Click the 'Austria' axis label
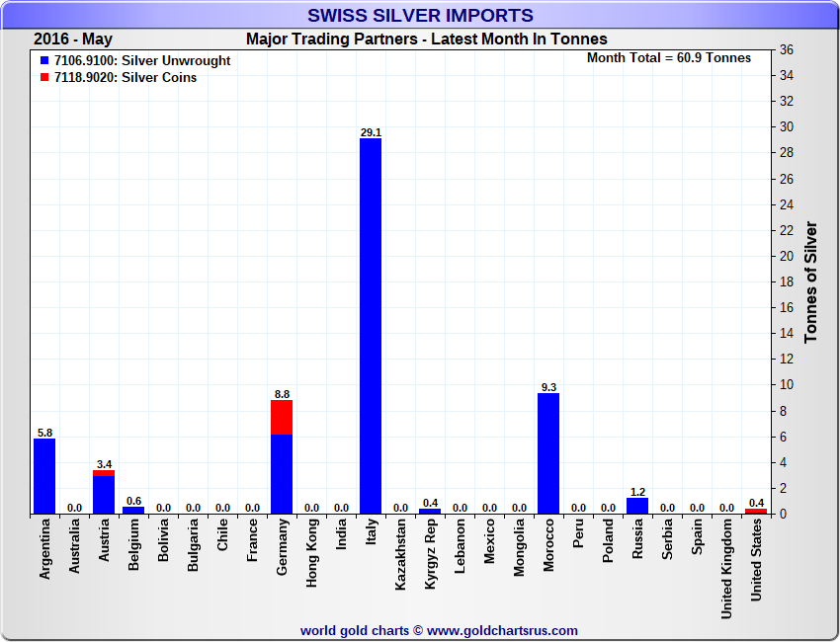840x642 pixels. 104,540
